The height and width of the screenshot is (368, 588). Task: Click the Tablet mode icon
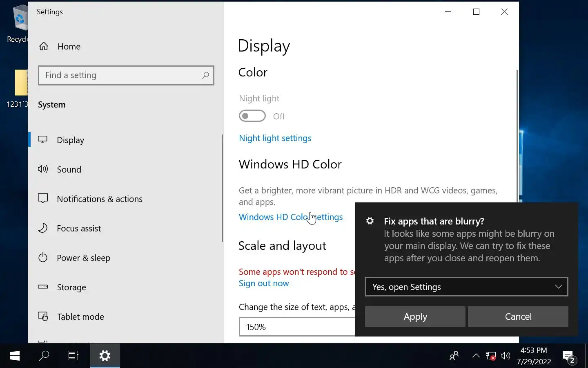pyautogui.click(x=43, y=316)
